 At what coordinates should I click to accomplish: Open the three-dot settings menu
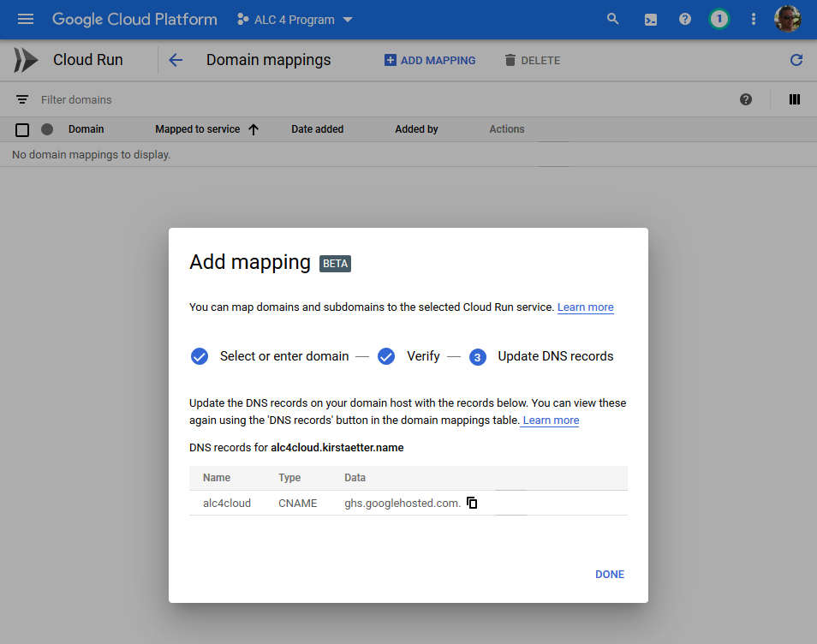tap(754, 20)
